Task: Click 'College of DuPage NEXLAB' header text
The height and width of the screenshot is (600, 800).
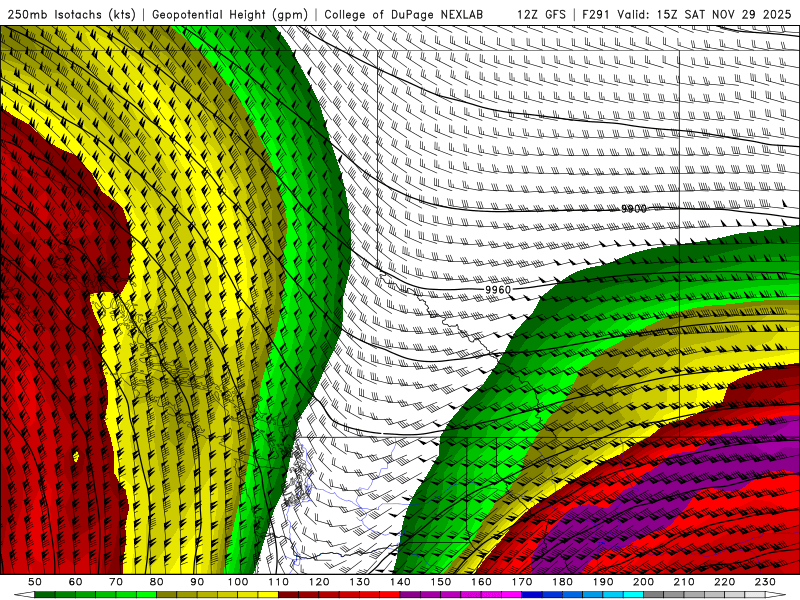Action: [403, 14]
